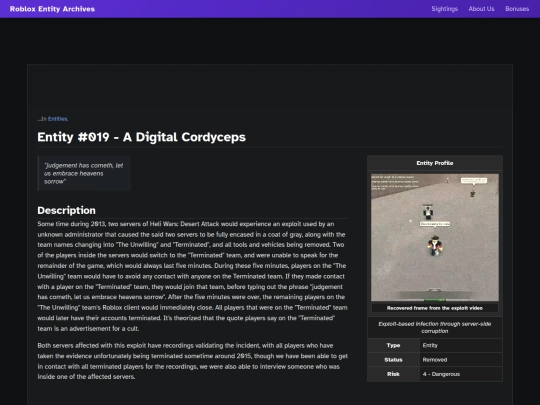Follow the Entities breadcrumb link
540x405 pixels.
(x=58, y=119)
